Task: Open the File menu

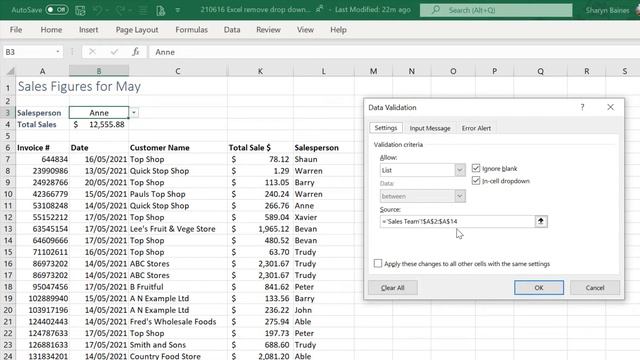Action: click(x=16, y=30)
